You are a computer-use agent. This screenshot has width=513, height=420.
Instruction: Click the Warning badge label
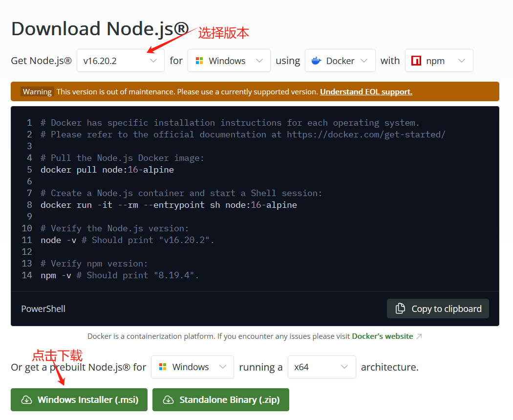[x=37, y=91]
